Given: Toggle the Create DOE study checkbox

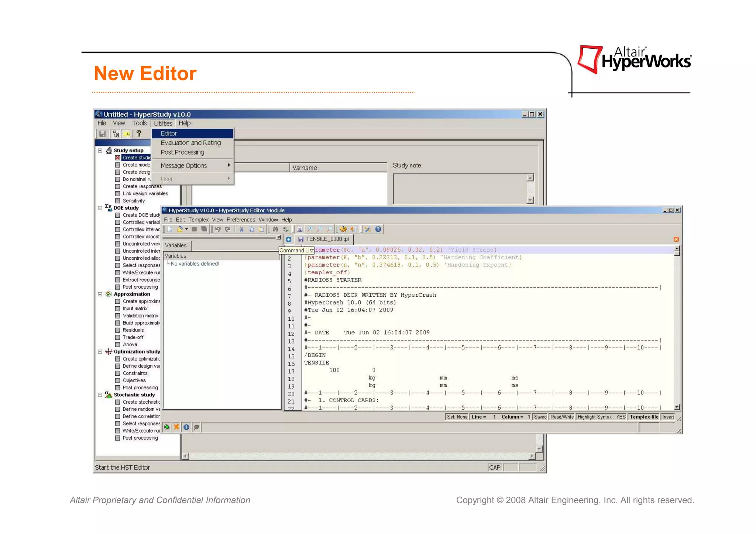Looking at the screenshot, I should tap(117, 215).
